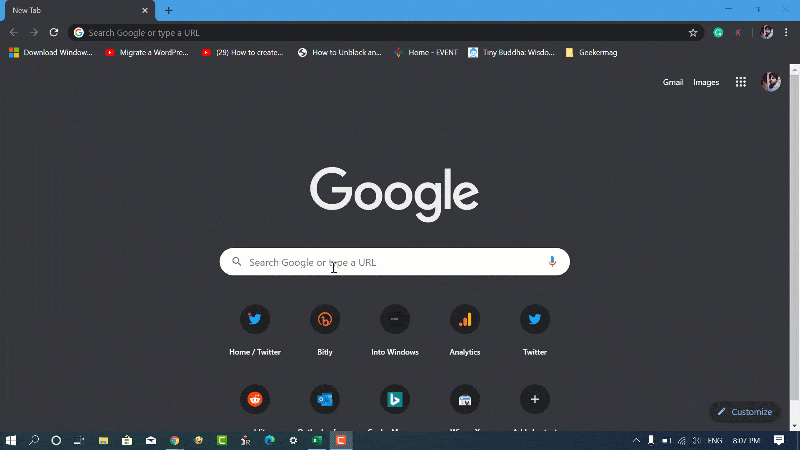Open the How to create YouTube bookmark

point(242,53)
